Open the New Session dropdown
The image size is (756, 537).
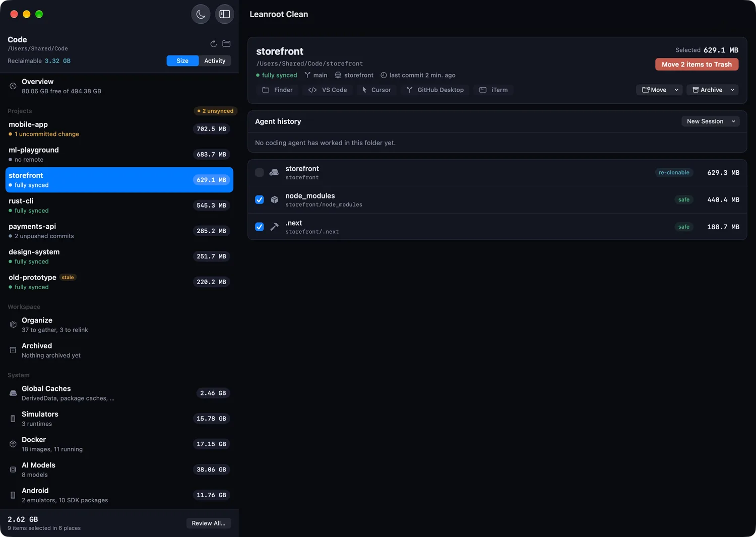(710, 121)
